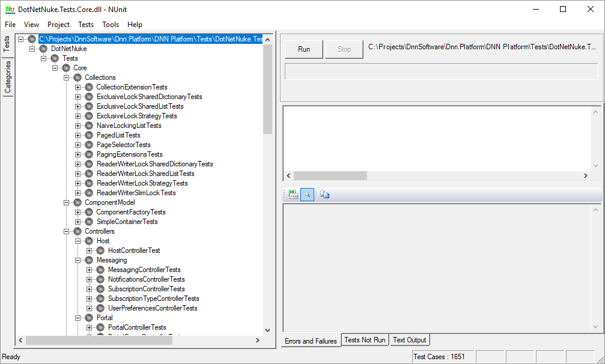The image size is (605, 364).
Task: Click the status circle beside UserPreferencesControllerTests
Action: pyautogui.click(x=100, y=309)
